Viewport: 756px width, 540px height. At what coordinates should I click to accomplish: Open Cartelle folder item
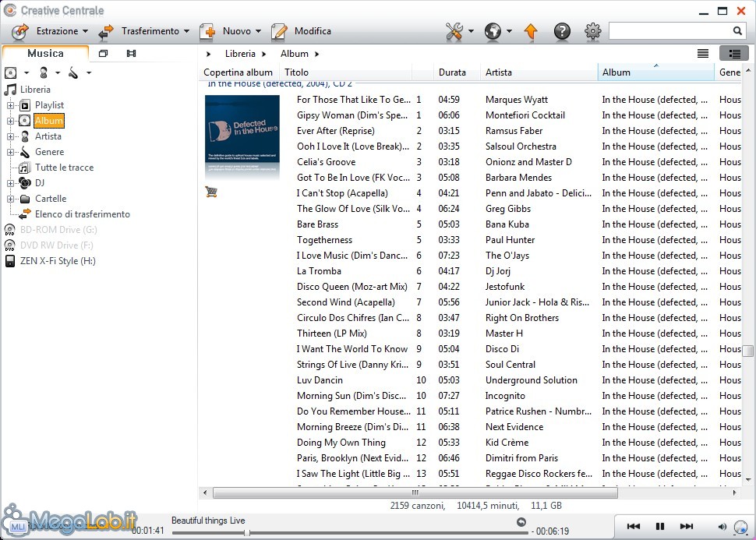click(x=51, y=199)
